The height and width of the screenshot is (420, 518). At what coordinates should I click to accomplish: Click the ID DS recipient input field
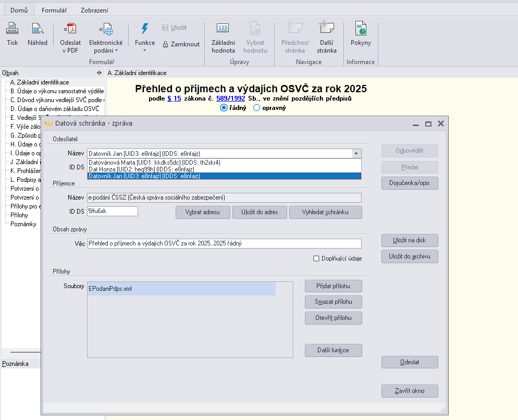[x=113, y=211]
